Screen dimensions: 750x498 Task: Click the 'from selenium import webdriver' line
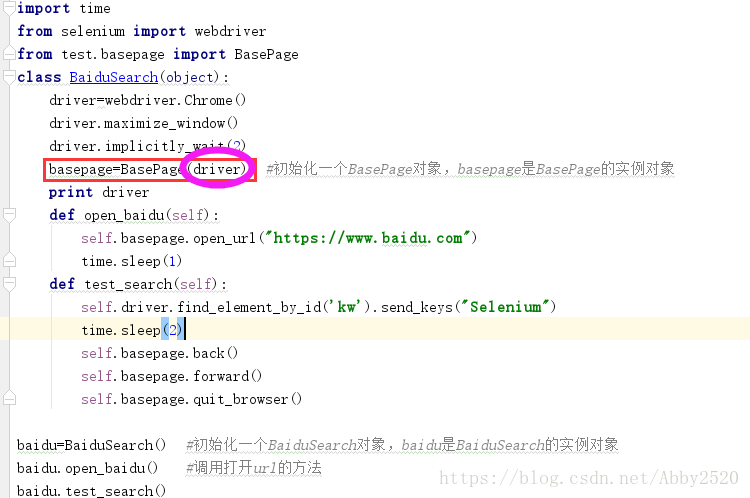point(142,31)
